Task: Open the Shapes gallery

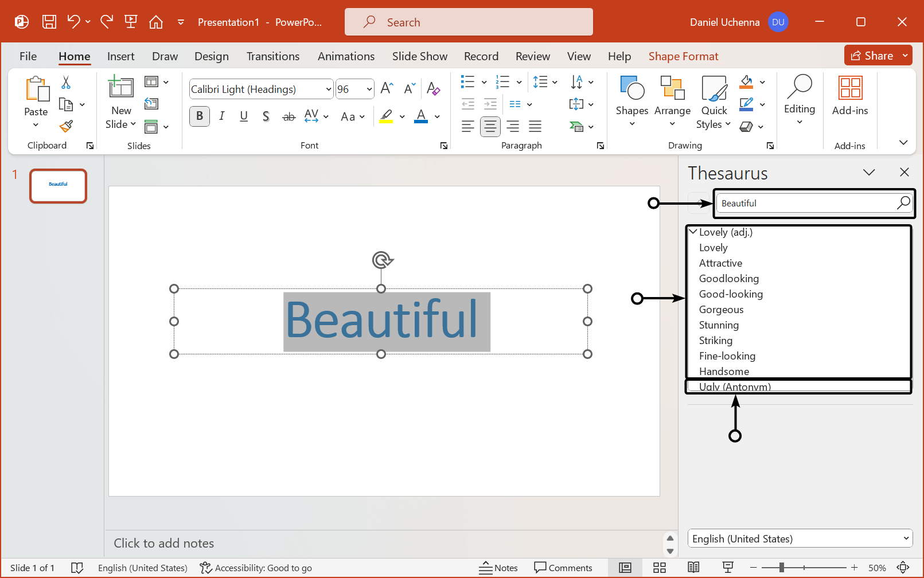Action: click(631, 100)
